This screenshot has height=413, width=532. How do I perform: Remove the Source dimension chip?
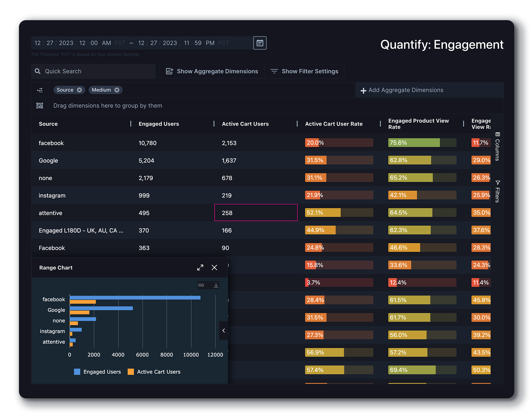pyautogui.click(x=79, y=90)
